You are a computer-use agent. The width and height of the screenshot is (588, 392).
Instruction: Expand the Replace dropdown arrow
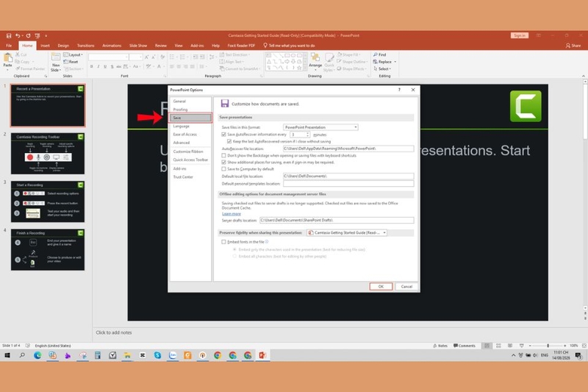click(395, 62)
